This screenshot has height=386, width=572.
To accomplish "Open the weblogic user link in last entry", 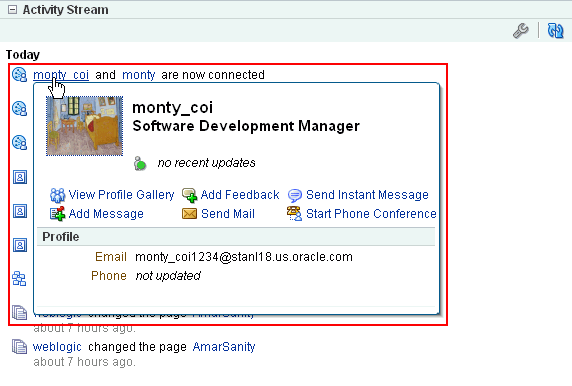I will [57, 347].
